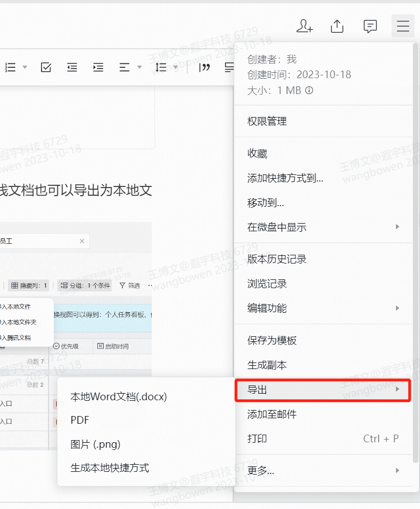
Task: Insert a block quote
Action: coord(204,67)
